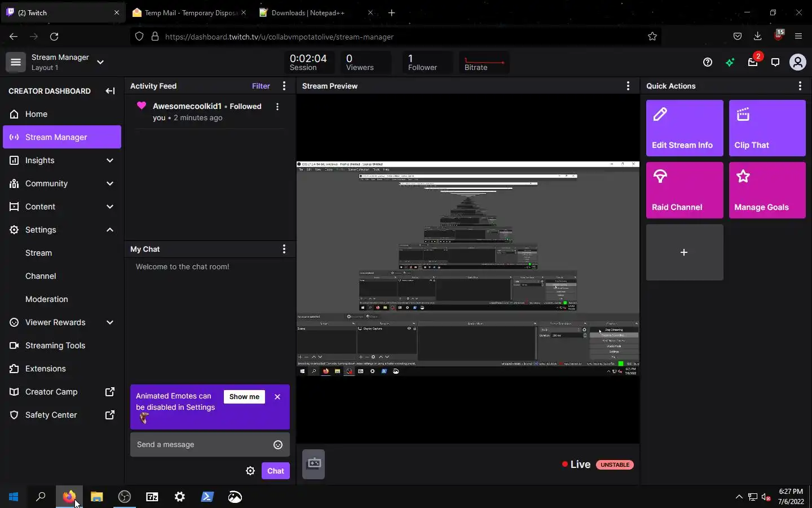The width and height of the screenshot is (812, 508).
Task: Open the user profile avatar menu
Action: click(798, 62)
